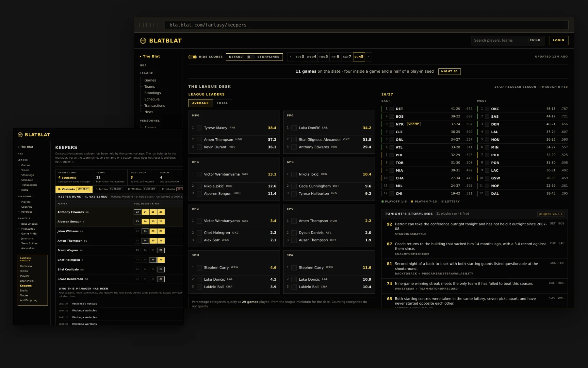The width and height of the screenshot is (588, 368).
Task: Click Luka Dončić's avatar in PPG card
Action: coord(294,128)
